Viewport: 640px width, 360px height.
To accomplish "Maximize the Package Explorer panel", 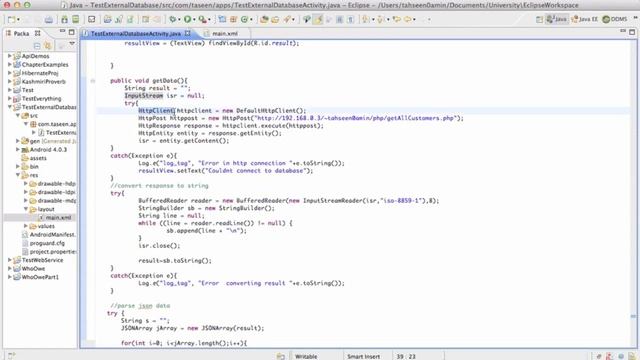I will click(x=71, y=32).
